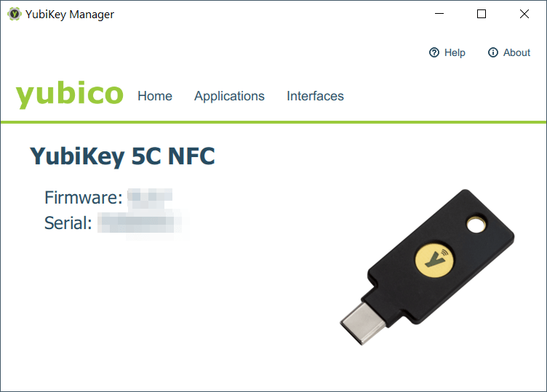Click the About info icon
Viewport: 547px width, 392px height.
pyautogui.click(x=493, y=52)
